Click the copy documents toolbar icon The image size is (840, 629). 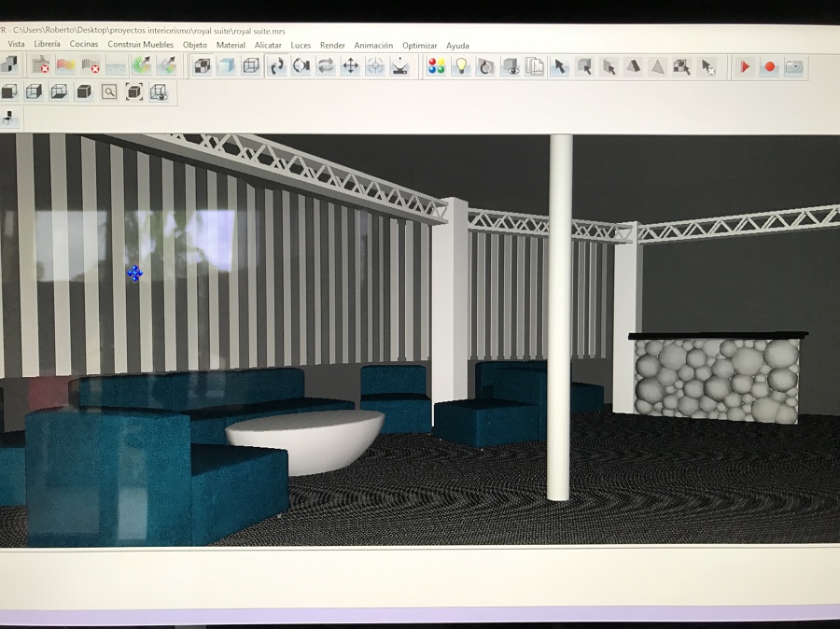pyautogui.click(x=534, y=66)
